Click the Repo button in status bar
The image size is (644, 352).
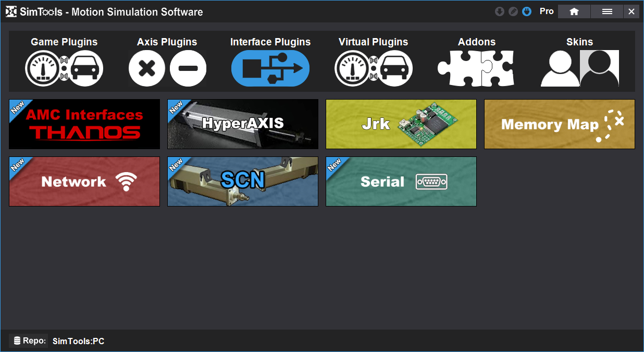[x=29, y=341]
